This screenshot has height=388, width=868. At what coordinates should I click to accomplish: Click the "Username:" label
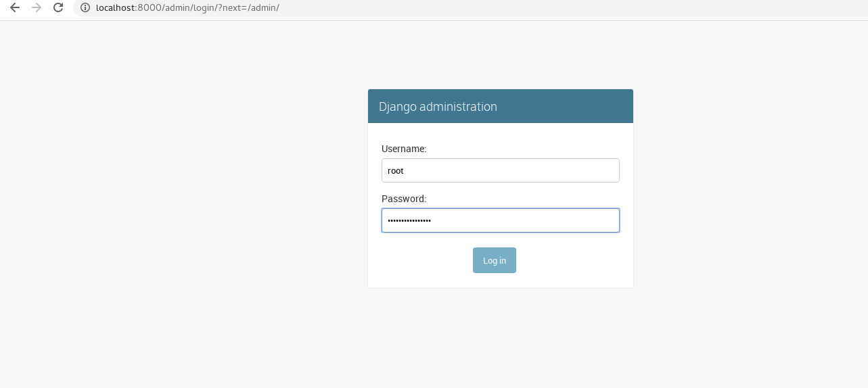pyautogui.click(x=404, y=149)
